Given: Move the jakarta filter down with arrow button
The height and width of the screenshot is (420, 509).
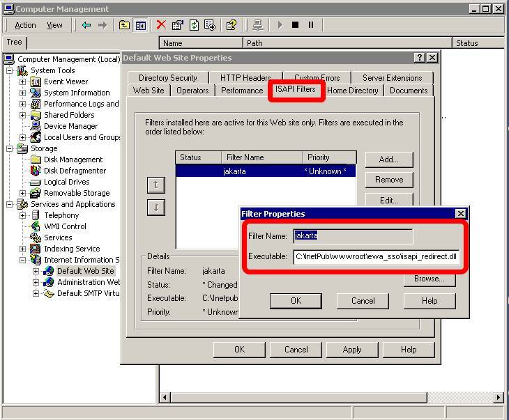Looking at the screenshot, I should [156, 208].
